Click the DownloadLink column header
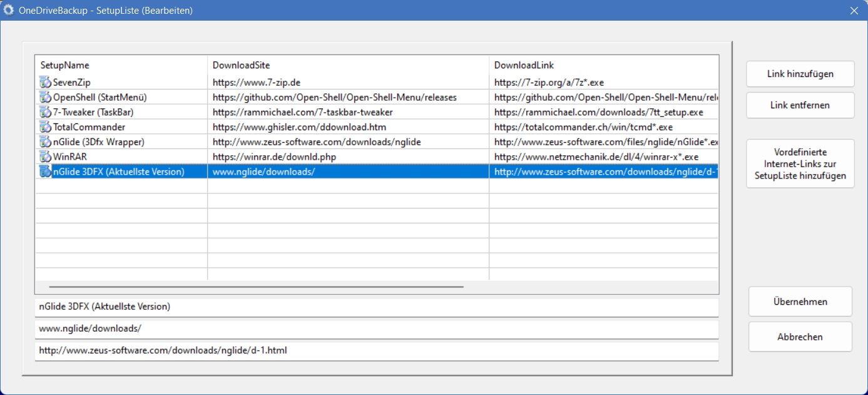Image resolution: width=868 pixels, height=395 pixels. [604, 65]
